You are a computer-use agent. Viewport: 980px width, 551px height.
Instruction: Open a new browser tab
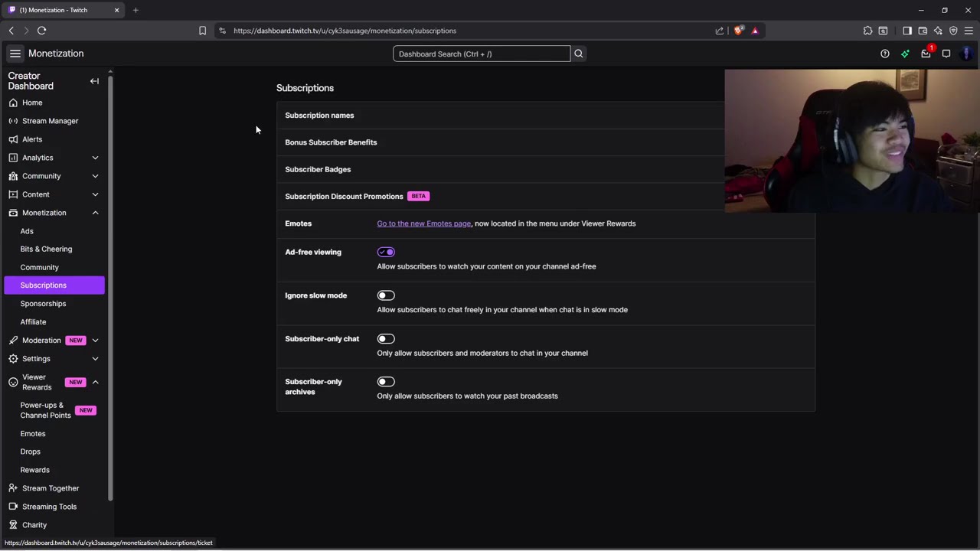pos(136,10)
